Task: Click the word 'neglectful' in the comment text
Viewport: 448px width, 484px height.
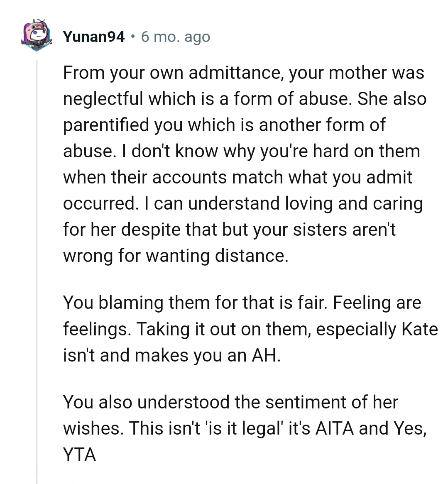Action: click(103, 99)
